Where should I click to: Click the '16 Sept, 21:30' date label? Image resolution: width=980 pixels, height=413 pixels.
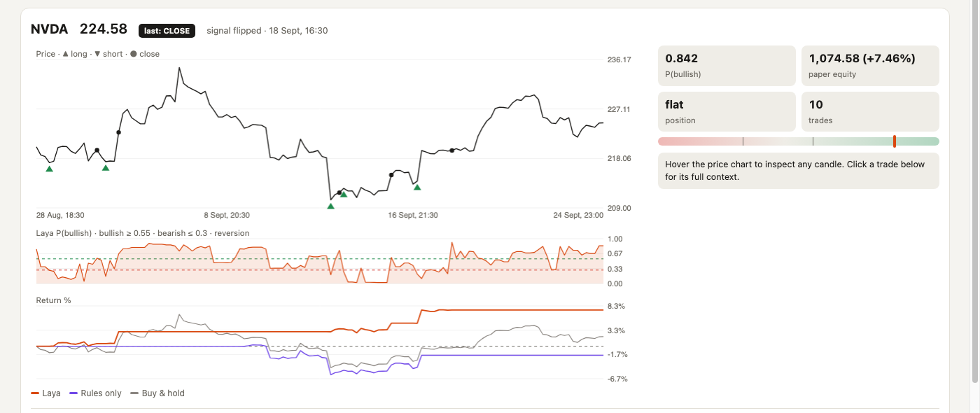pos(413,215)
